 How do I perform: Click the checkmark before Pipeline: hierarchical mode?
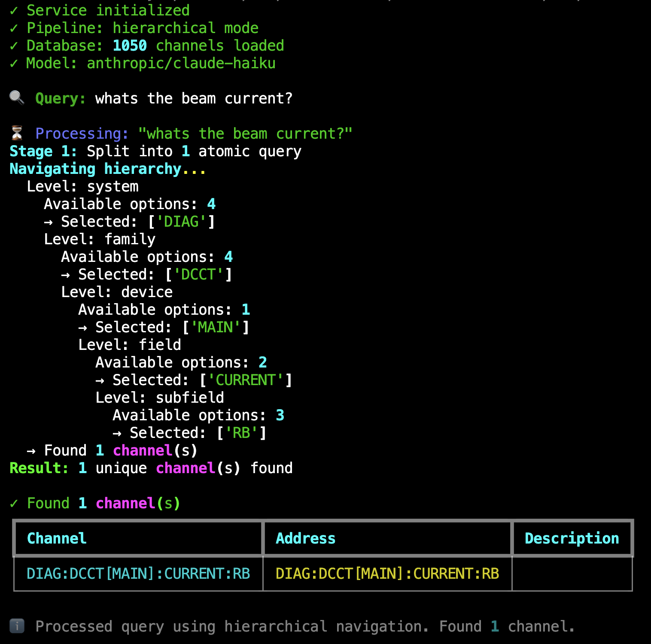(x=14, y=28)
